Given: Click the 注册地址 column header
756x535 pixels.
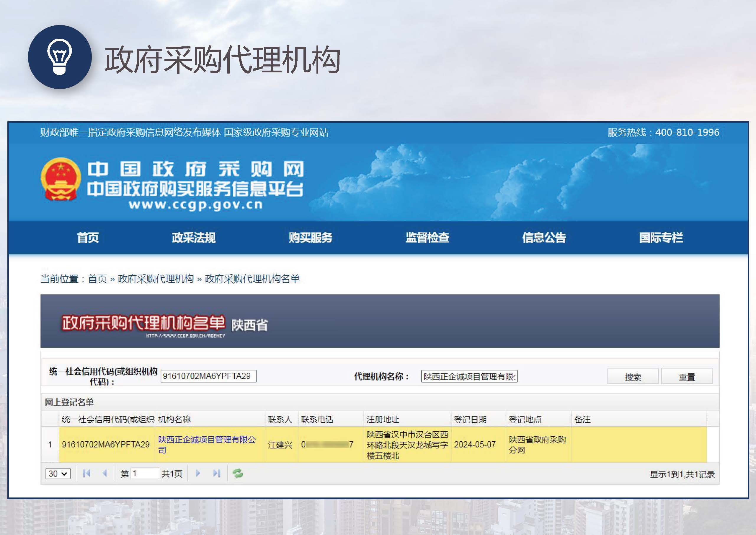Looking at the screenshot, I should point(407,419).
